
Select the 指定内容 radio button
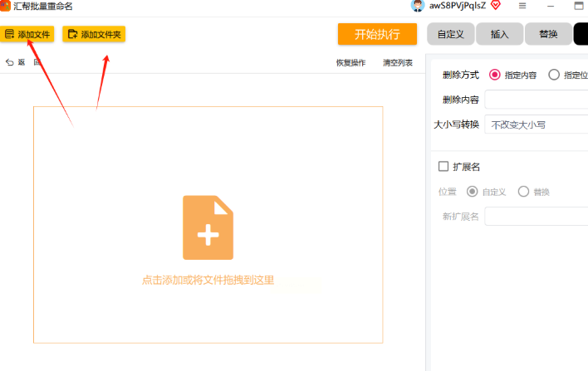[495, 75]
